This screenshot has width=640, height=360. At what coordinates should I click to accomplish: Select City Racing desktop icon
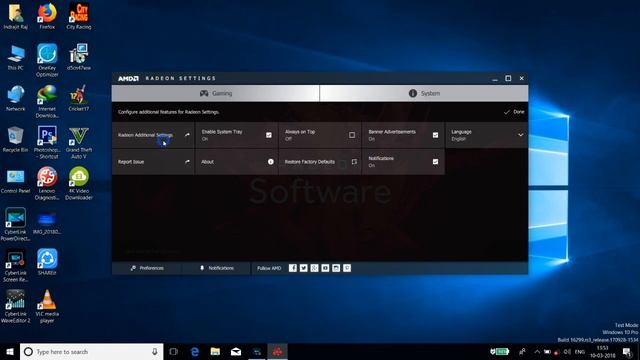pyautogui.click(x=79, y=16)
